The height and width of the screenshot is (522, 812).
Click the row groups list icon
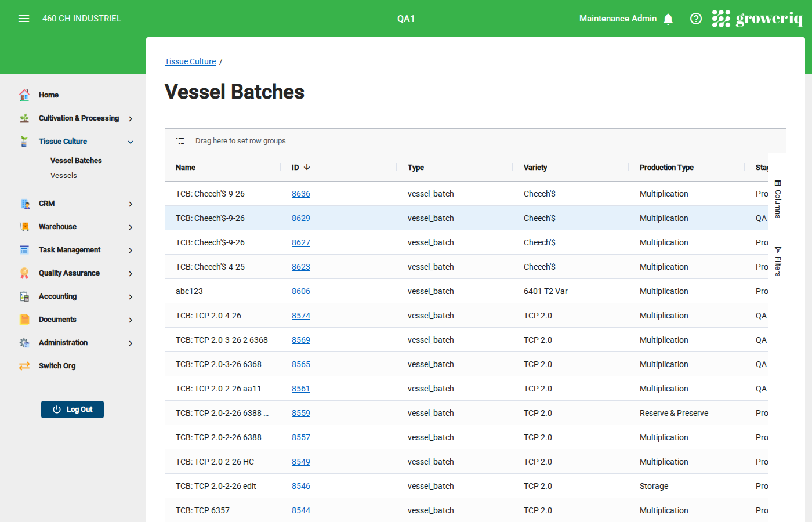[181, 141]
